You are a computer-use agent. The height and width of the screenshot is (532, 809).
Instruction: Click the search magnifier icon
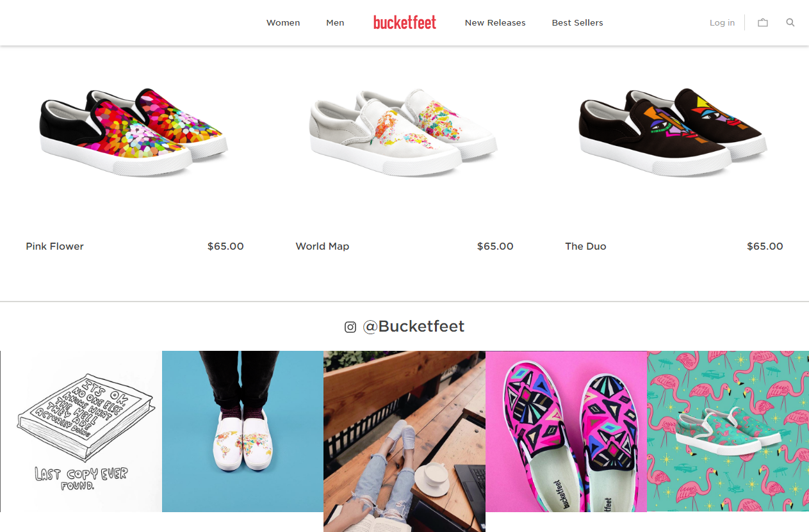(790, 22)
